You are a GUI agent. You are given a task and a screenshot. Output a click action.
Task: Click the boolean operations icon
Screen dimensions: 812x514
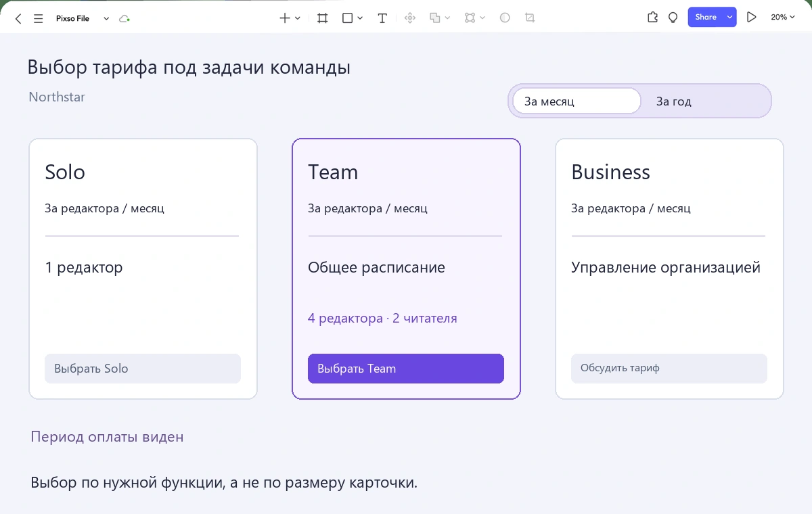coord(435,18)
